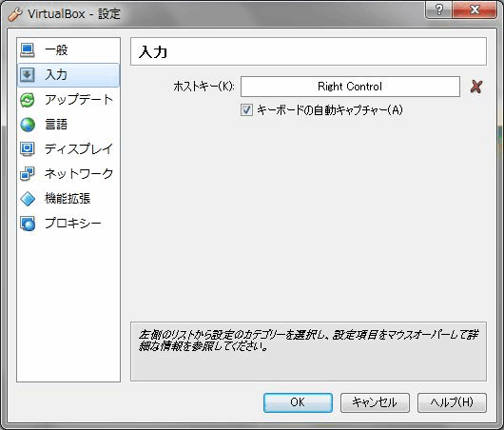Close the VirtualBox 設定 dialog
Viewport: 504px width, 430px height.
coord(475,10)
